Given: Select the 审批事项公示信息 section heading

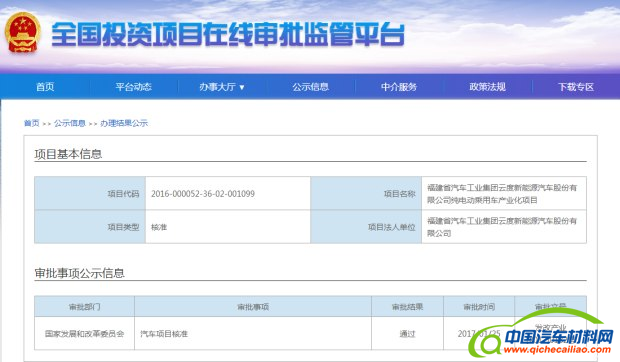Looking at the screenshot, I should (x=79, y=273).
